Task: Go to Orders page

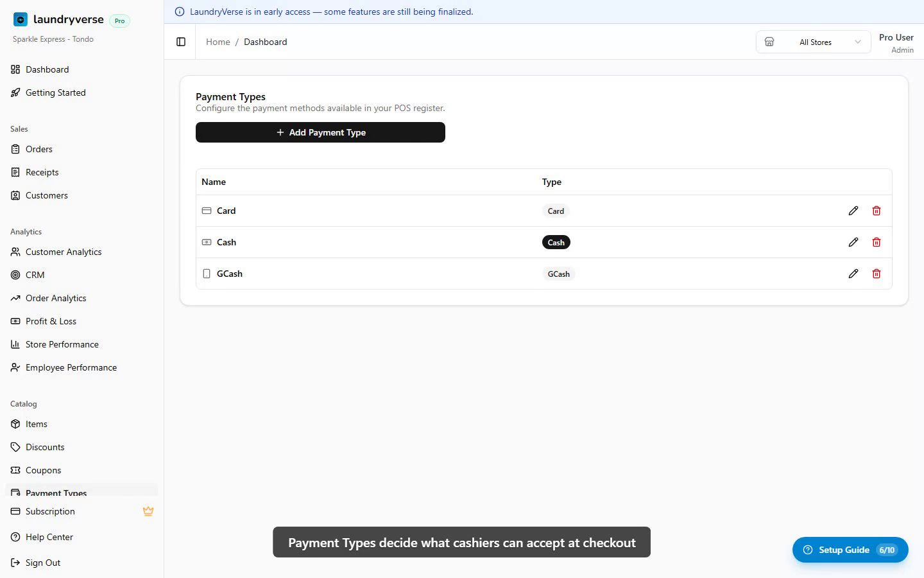Action: 81,149
